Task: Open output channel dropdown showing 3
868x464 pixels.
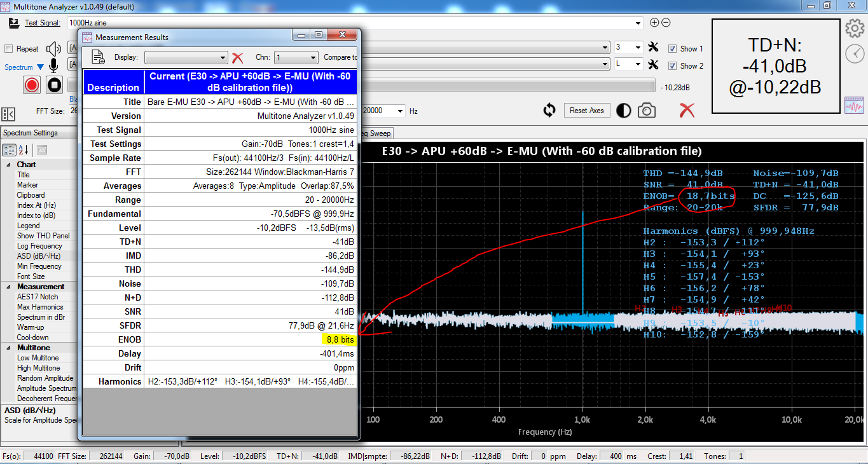Action: pyautogui.click(x=637, y=48)
